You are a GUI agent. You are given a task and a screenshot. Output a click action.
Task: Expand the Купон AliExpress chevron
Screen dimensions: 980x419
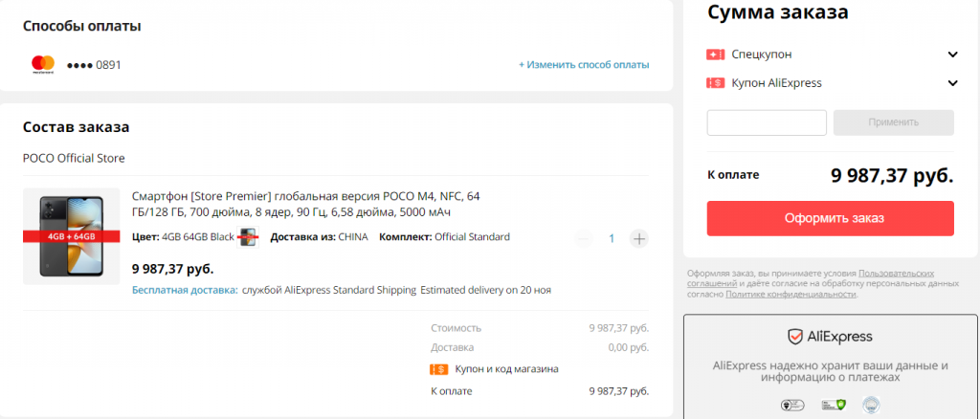click(952, 83)
